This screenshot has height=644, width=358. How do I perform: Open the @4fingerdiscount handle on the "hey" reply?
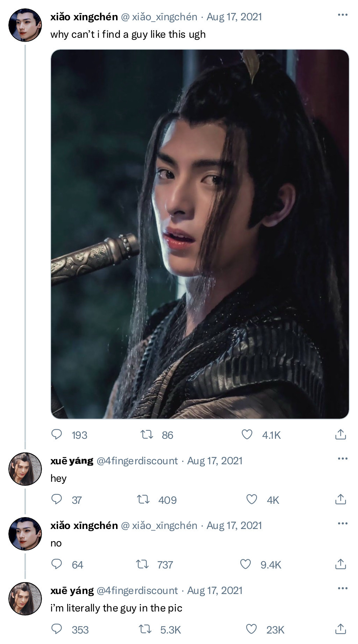pyautogui.click(x=137, y=461)
